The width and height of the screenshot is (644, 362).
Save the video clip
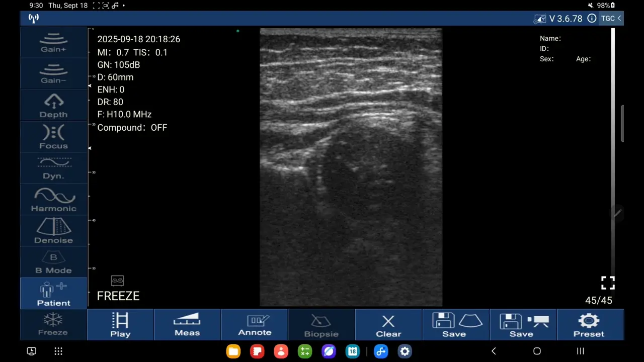coord(523,325)
